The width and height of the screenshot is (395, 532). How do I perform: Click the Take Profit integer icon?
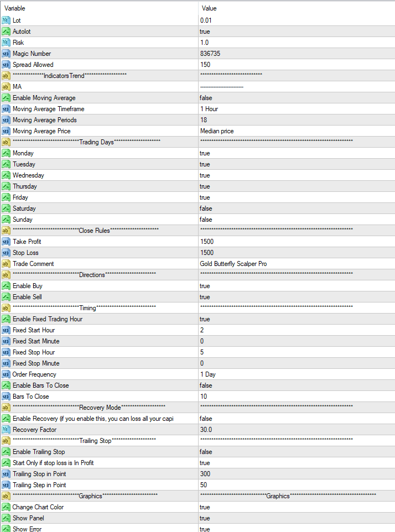(6, 242)
